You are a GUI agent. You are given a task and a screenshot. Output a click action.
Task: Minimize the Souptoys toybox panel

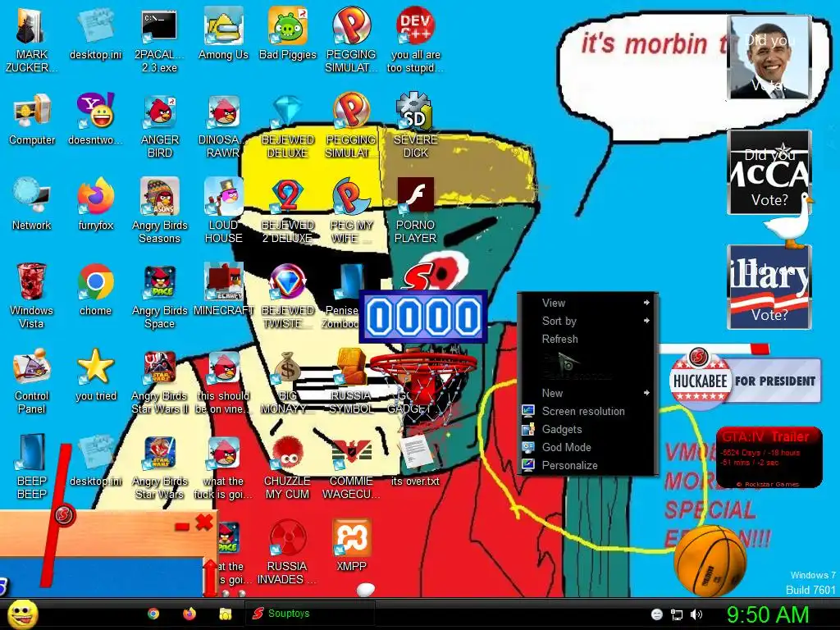(182, 527)
